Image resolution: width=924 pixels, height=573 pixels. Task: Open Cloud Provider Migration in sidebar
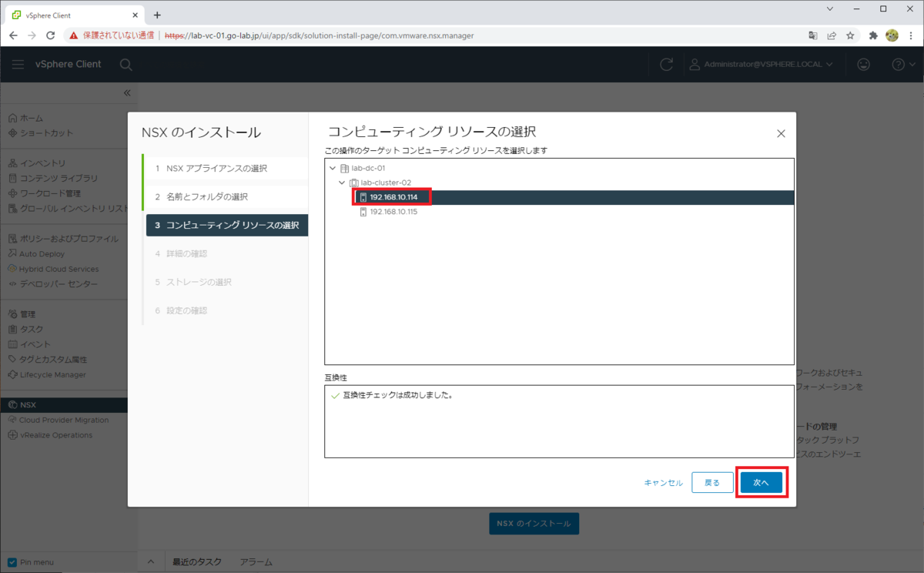[x=64, y=420]
